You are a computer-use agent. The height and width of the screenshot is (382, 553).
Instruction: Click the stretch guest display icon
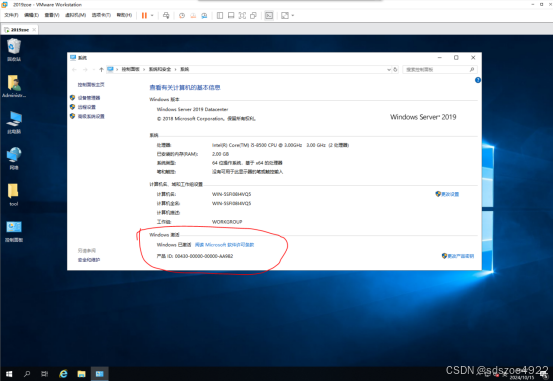pos(285,16)
